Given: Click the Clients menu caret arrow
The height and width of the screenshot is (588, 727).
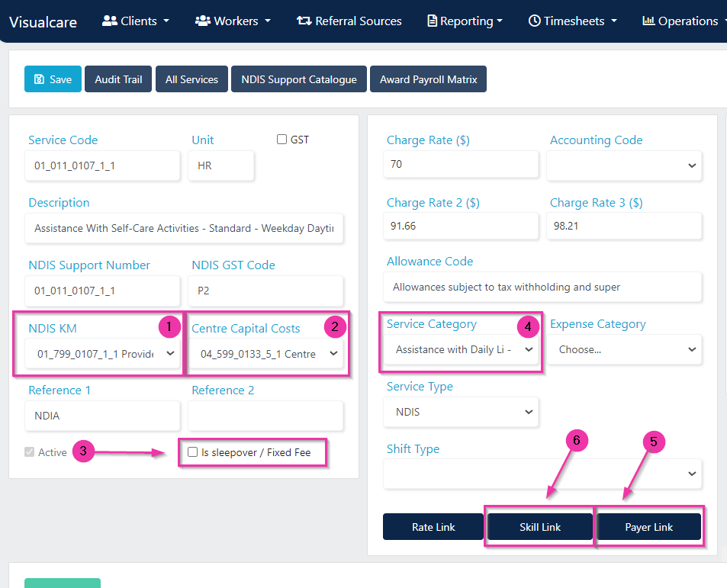Looking at the screenshot, I should click(x=166, y=21).
